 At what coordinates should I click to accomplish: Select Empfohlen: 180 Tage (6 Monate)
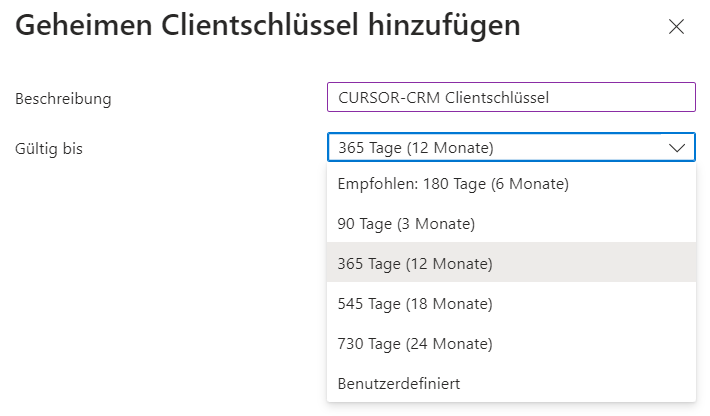[453, 184]
